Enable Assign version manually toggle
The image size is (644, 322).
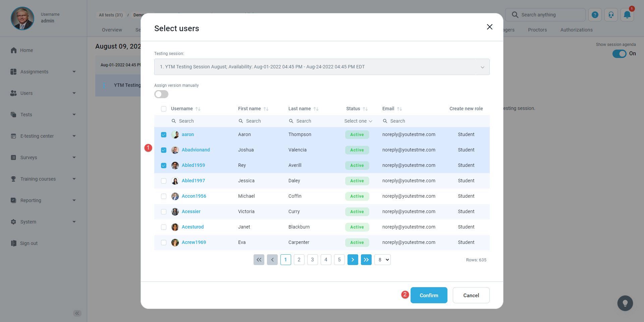coord(161,94)
